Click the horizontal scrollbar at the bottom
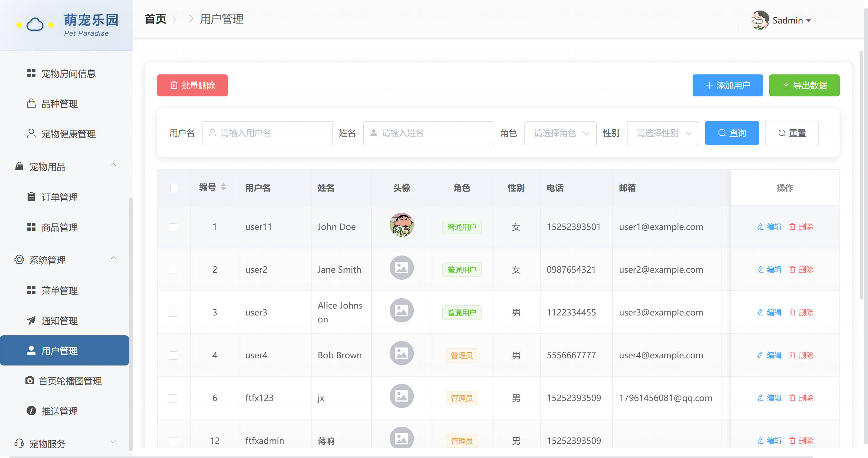This screenshot has width=868, height=458. tap(411, 457)
